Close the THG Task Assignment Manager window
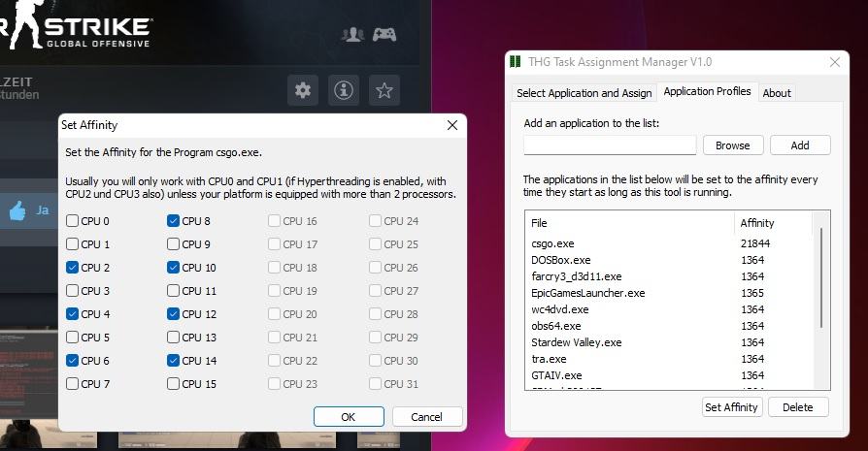The height and width of the screenshot is (451, 868). [x=835, y=62]
